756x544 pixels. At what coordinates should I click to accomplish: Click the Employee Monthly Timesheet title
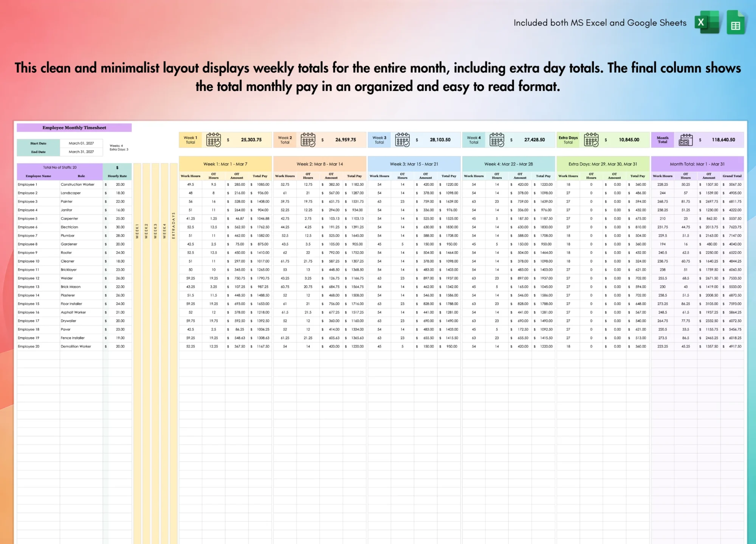[x=74, y=128]
